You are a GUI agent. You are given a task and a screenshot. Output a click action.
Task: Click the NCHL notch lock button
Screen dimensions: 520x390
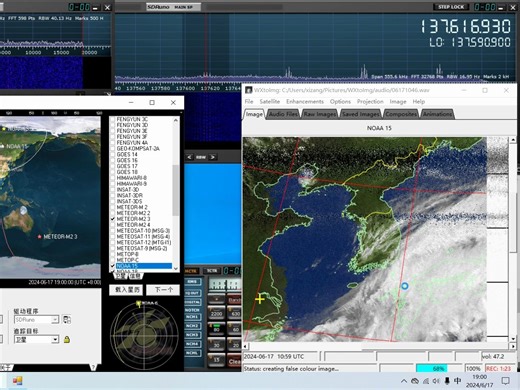(x=193, y=353)
